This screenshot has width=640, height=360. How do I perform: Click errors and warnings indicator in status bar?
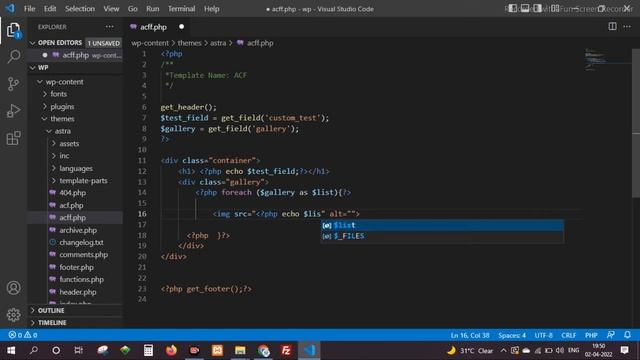[23, 335]
